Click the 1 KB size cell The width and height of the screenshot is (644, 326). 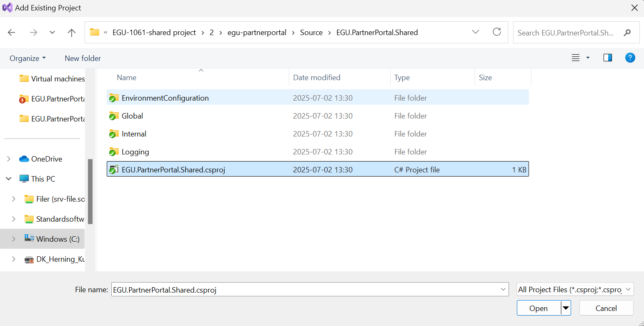click(519, 170)
